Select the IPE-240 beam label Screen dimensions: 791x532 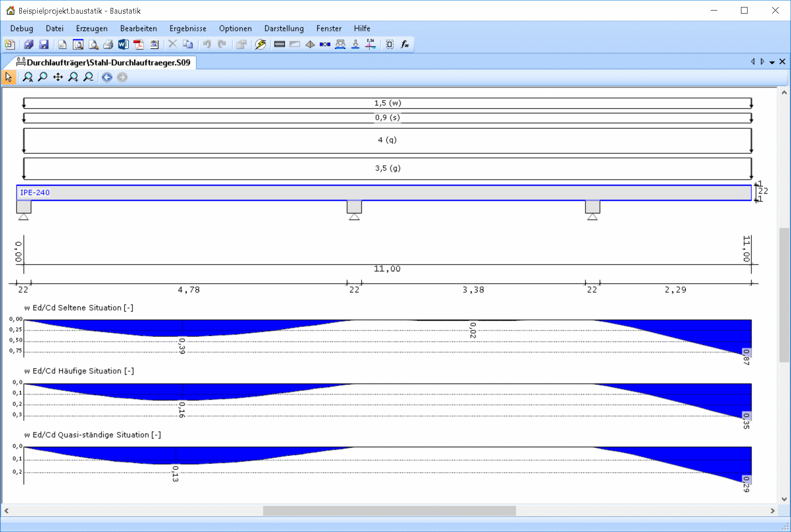[x=35, y=193]
